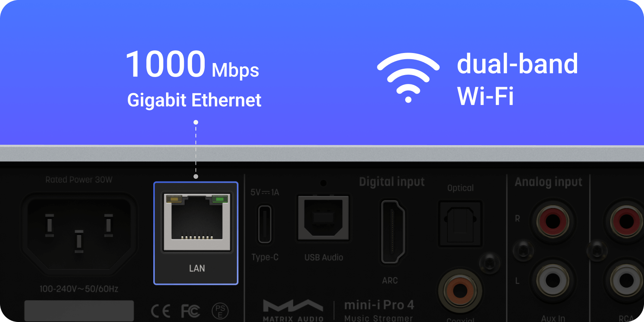Click the 1000 Mbps heading text

coord(192,64)
